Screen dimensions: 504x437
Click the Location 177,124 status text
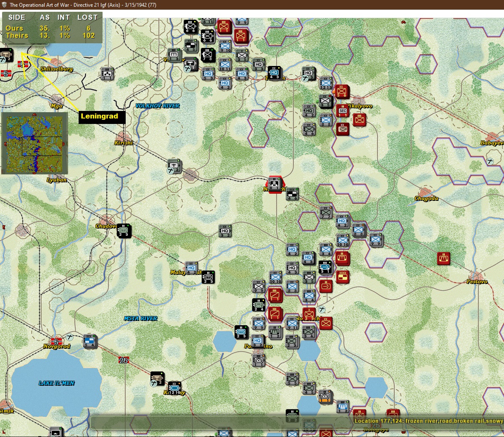point(429,421)
